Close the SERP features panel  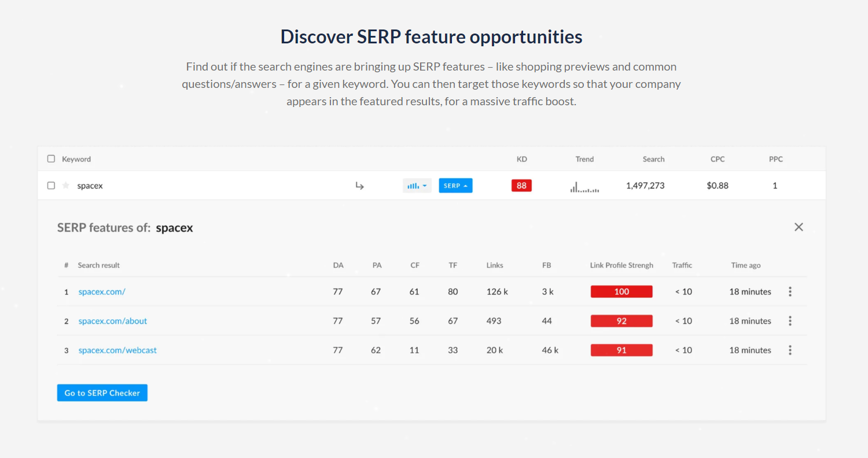(799, 227)
